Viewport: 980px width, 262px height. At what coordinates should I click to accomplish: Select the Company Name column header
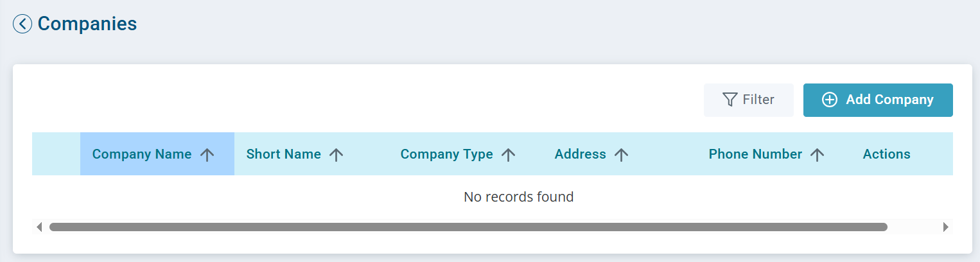click(157, 154)
